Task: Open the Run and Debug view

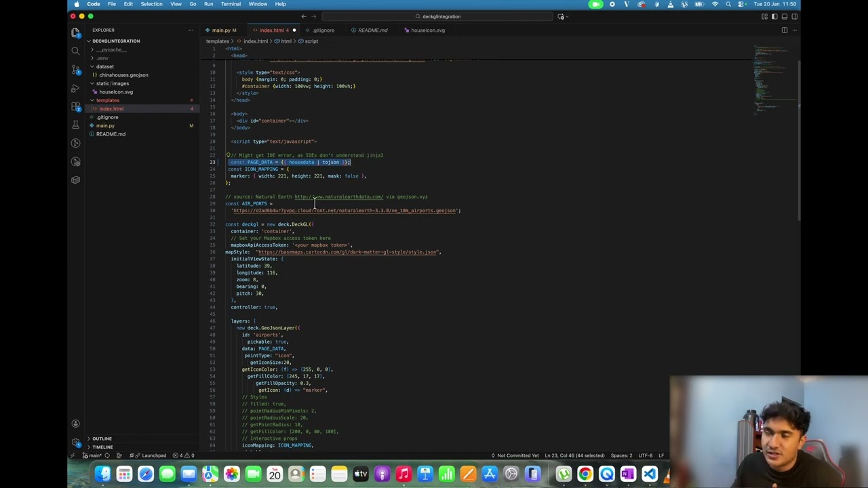Action: point(75,88)
